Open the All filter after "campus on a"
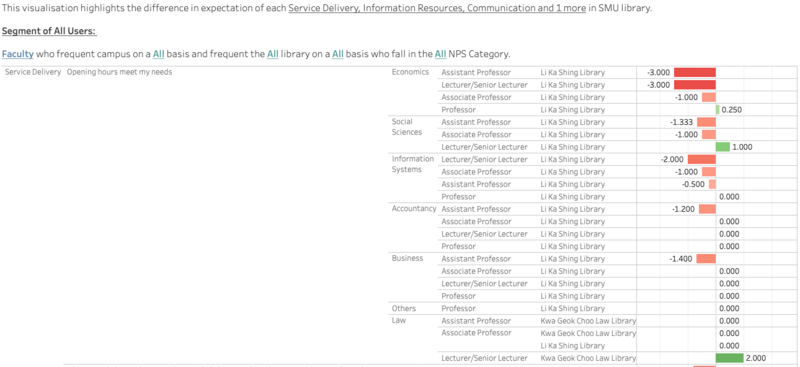800x367 pixels. (158, 54)
